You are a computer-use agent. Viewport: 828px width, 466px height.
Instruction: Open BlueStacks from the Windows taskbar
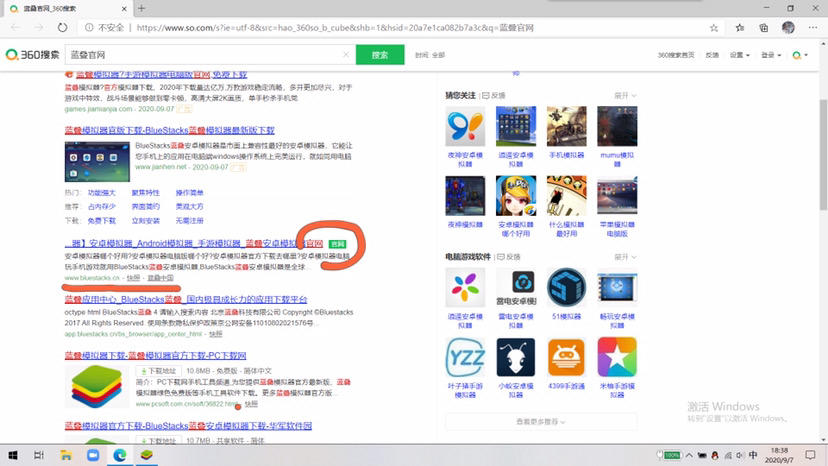pyautogui.click(x=147, y=455)
